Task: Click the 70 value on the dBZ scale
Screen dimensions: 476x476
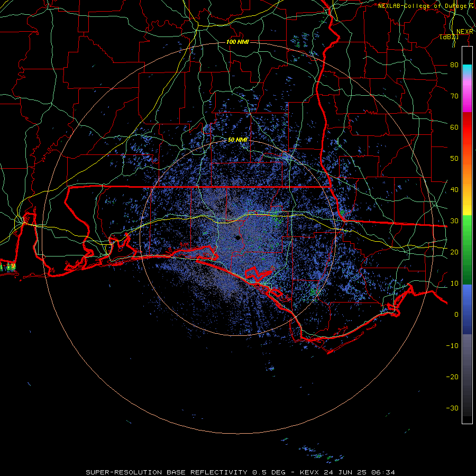Action: click(x=454, y=96)
